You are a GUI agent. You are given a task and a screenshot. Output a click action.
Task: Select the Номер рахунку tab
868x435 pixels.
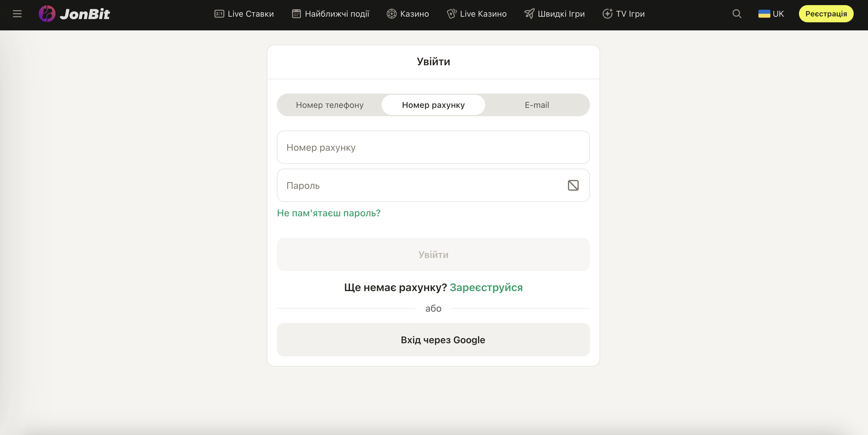tap(433, 105)
